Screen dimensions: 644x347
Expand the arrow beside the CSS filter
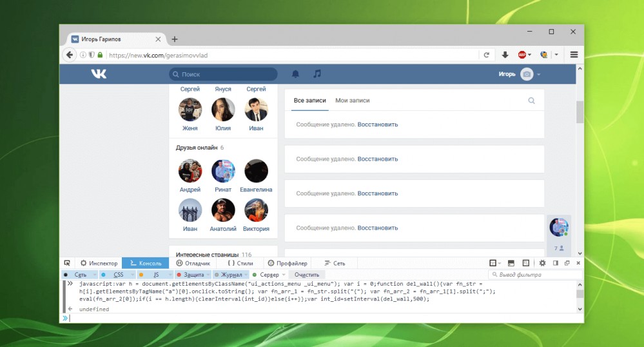coord(132,275)
